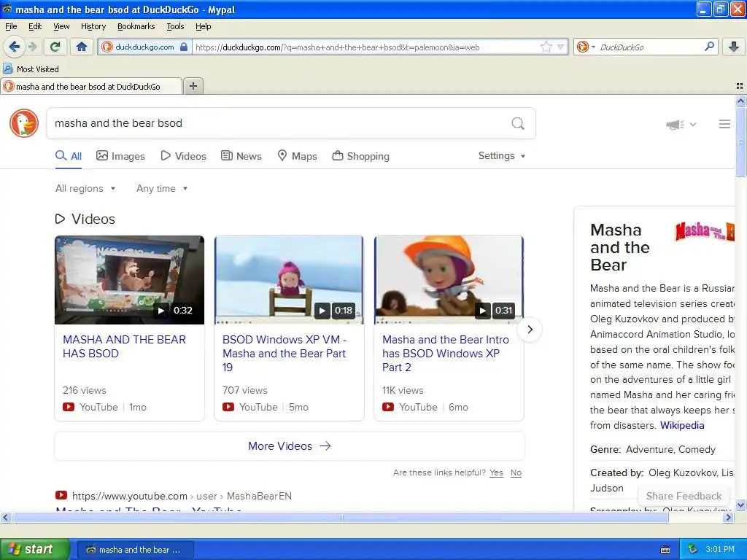Image resolution: width=747 pixels, height=560 pixels.
Task: Bookmark this page with the star icon
Action: pyautogui.click(x=546, y=47)
